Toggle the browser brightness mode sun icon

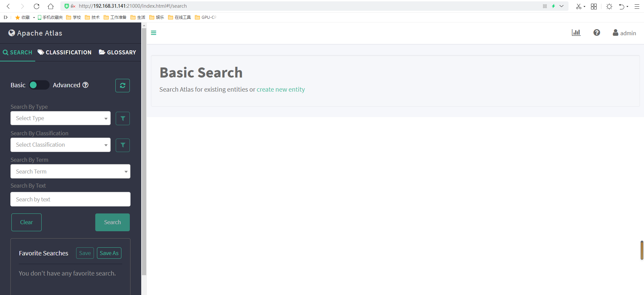pos(609,6)
